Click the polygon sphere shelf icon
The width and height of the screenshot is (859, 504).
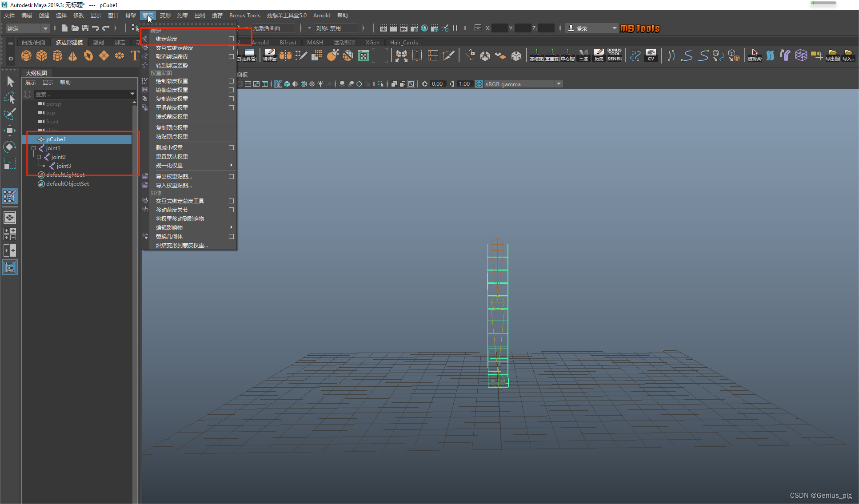click(26, 56)
